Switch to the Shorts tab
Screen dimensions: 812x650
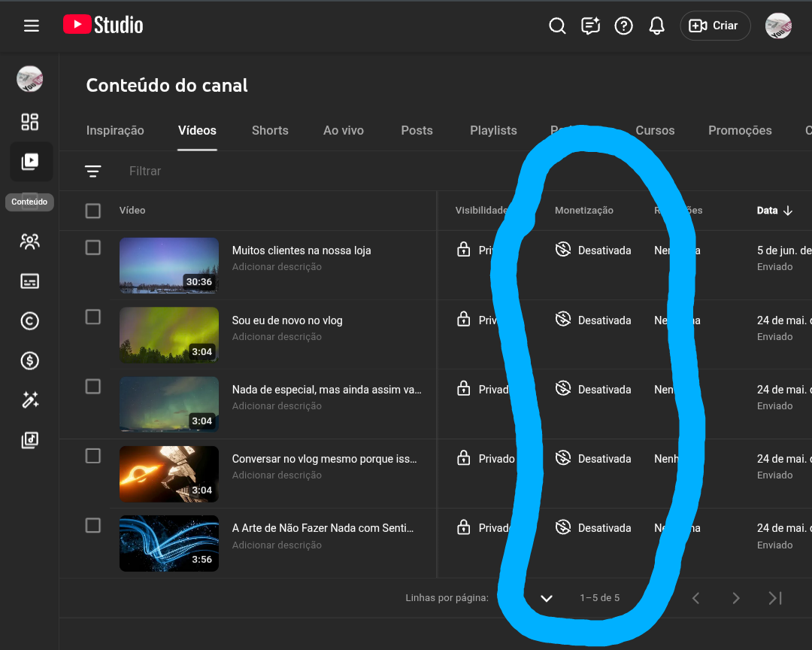(270, 130)
